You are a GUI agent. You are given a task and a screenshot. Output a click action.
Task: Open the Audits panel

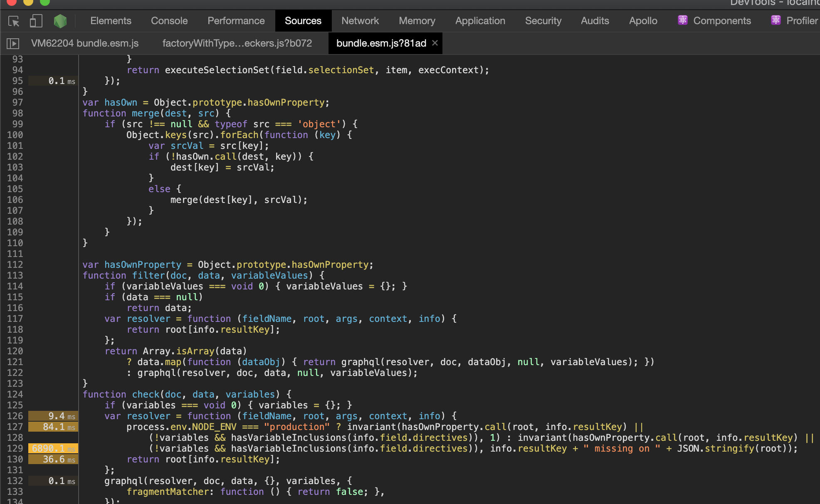[595, 20]
